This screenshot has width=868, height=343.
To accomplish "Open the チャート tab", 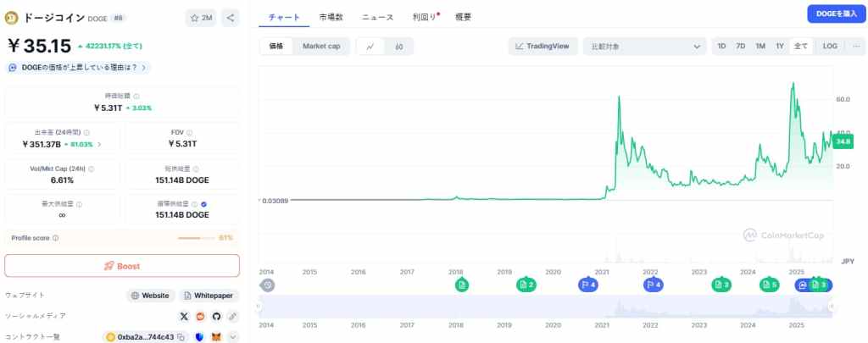I will 284,17.
